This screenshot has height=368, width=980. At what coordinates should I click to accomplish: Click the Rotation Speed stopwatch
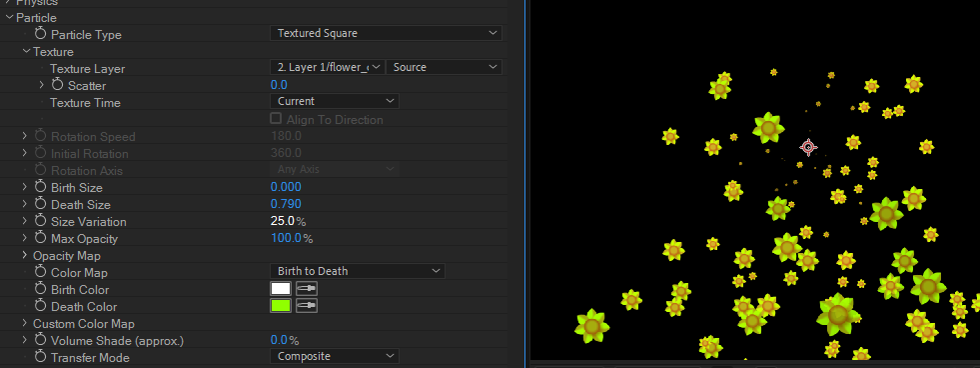(41, 136)
